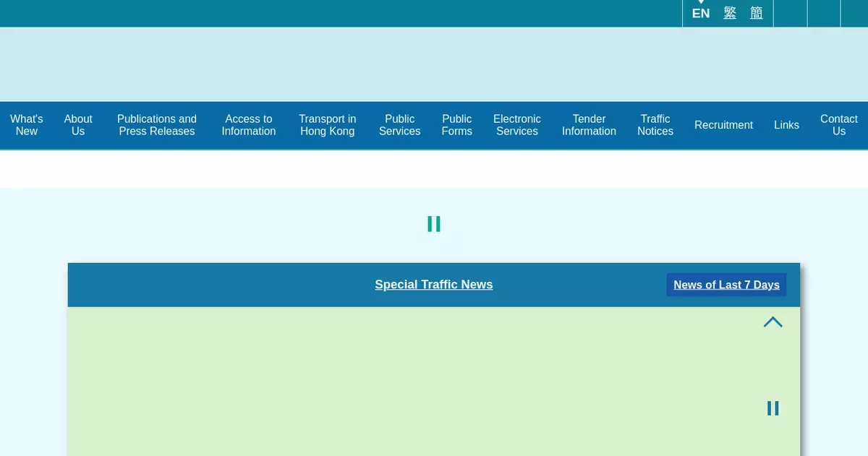Screen dimensions: 868x456
Task: Open the What's New menu
Action: click(27, 125)
